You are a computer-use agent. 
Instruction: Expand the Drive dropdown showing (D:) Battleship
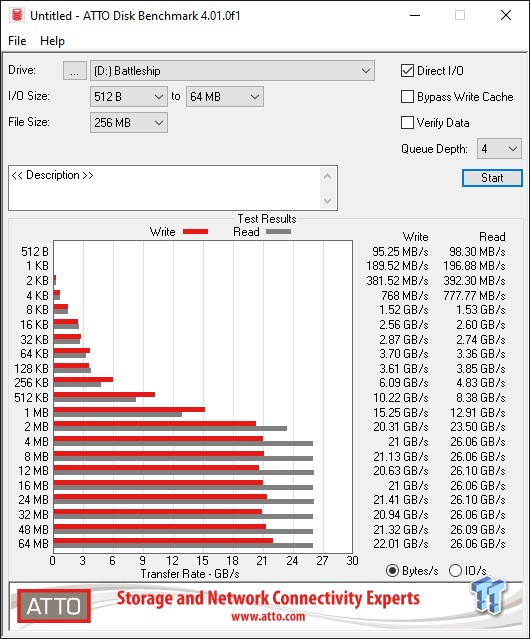coord(232,71)
